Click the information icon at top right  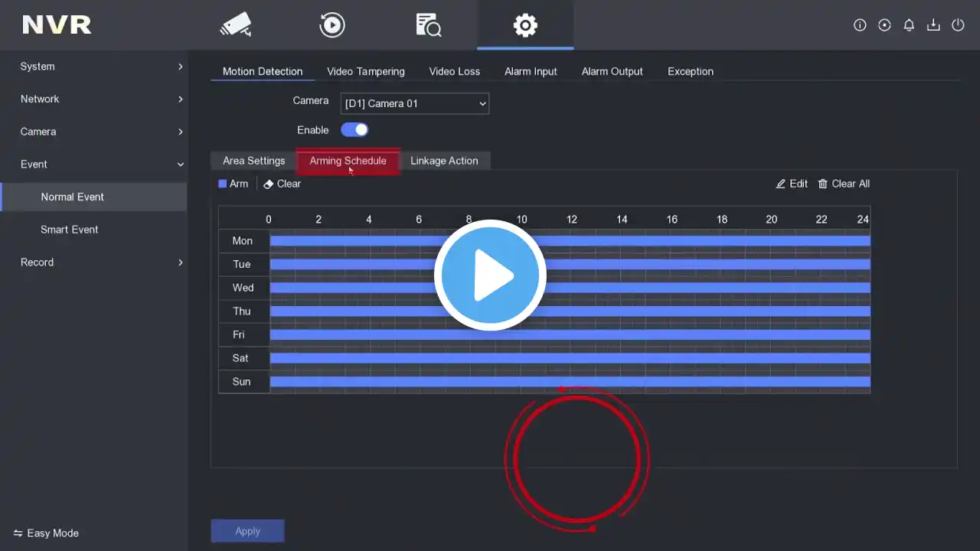(x=860, y=25)
